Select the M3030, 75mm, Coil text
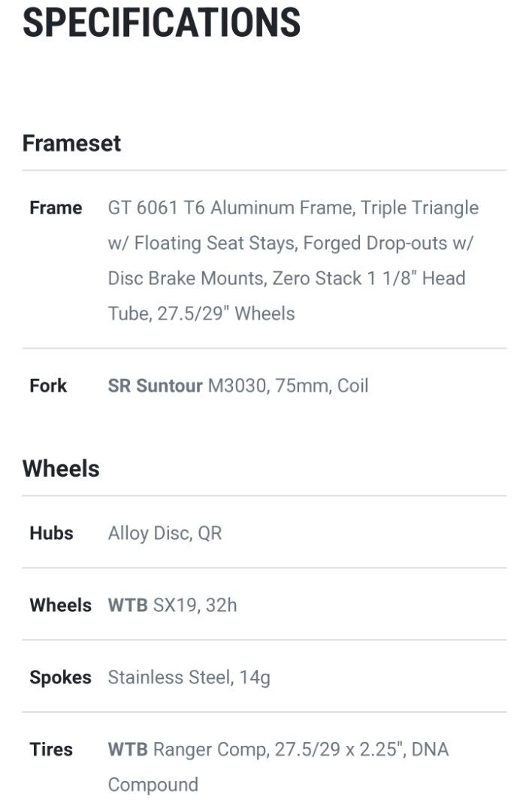This screenshot has height=812, width=529. 288,386
